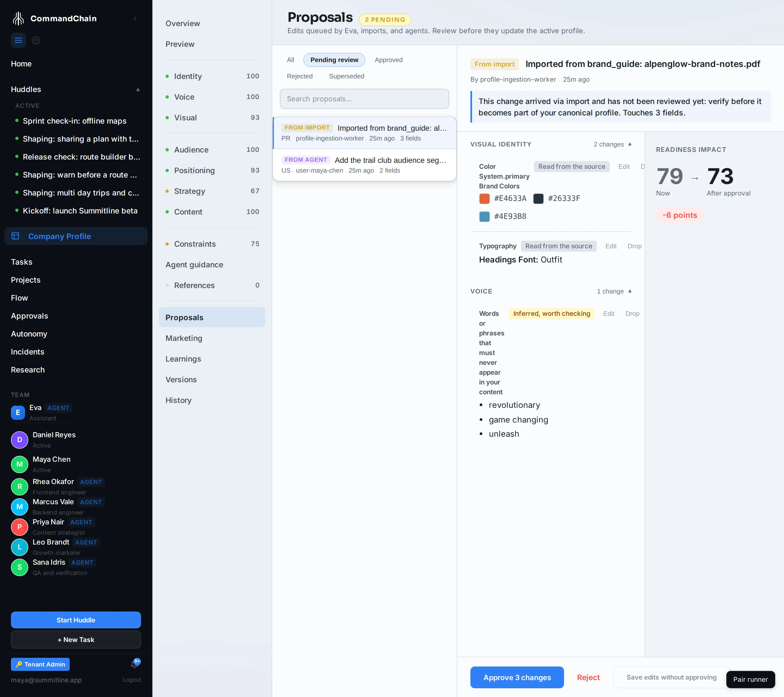Click Eva's avatar in the team list

click(x=18, y=412)
